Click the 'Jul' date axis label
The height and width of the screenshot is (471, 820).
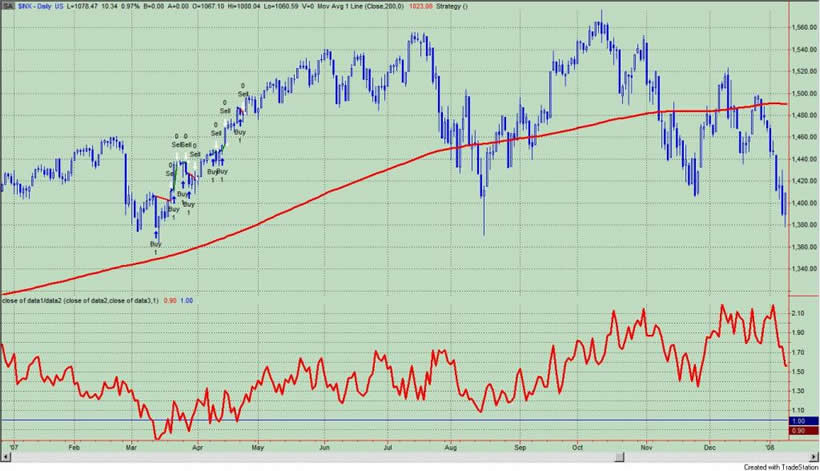[x=388, y=447]
